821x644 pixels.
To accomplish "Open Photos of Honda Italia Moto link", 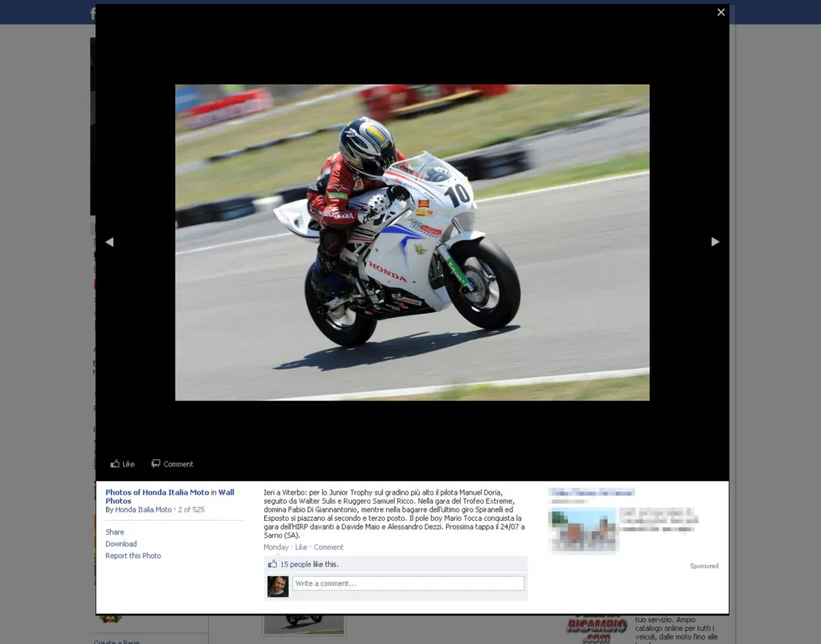I will click(157, 492).
